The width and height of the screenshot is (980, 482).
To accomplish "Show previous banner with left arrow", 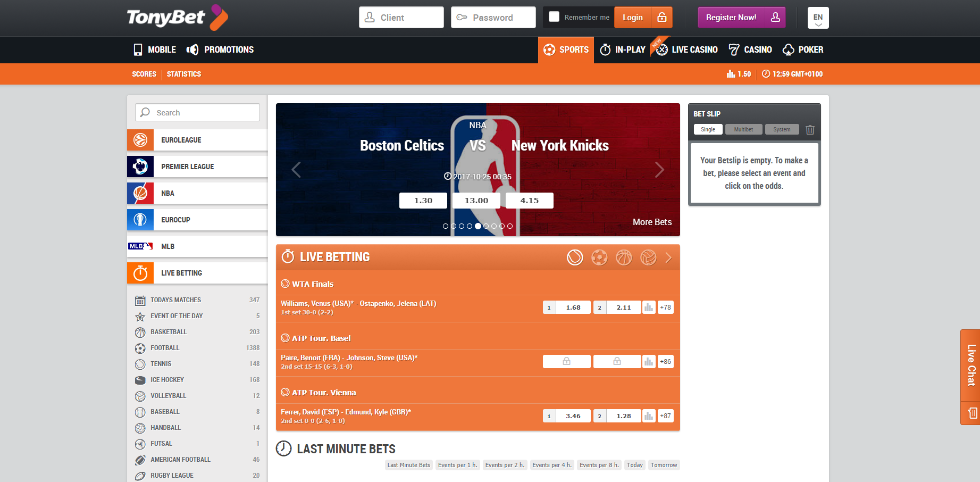I will 296,170.
